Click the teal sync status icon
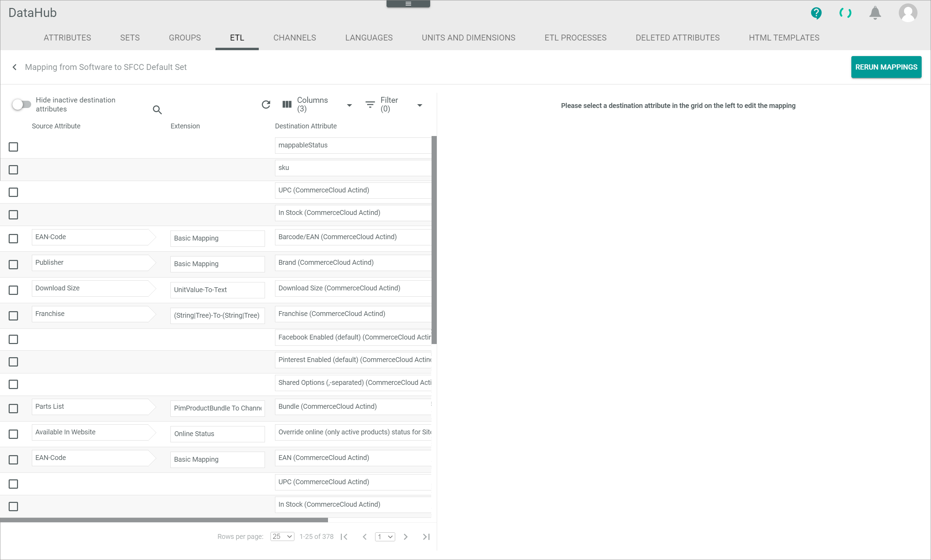The image size is (931, 560). coord(845,13)
